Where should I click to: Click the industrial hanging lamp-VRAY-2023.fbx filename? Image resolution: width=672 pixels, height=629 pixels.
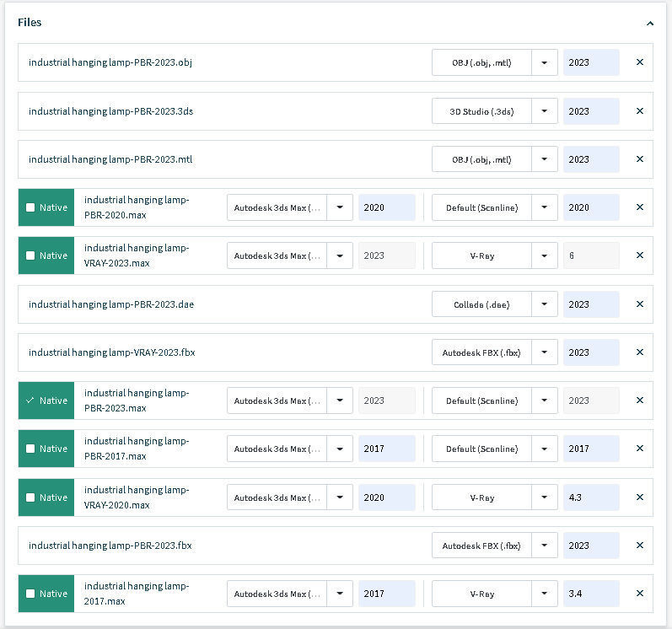coord(111,352)
